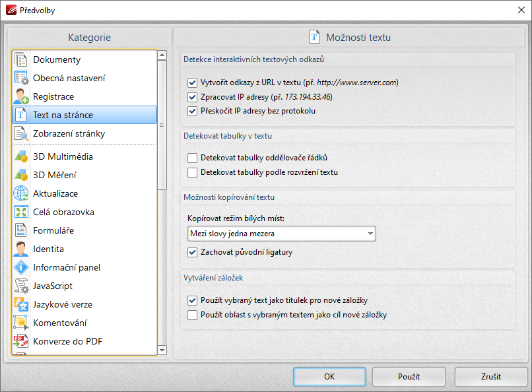Select the Zobrazení stránky magnifier icon

[x=21, y=133]
